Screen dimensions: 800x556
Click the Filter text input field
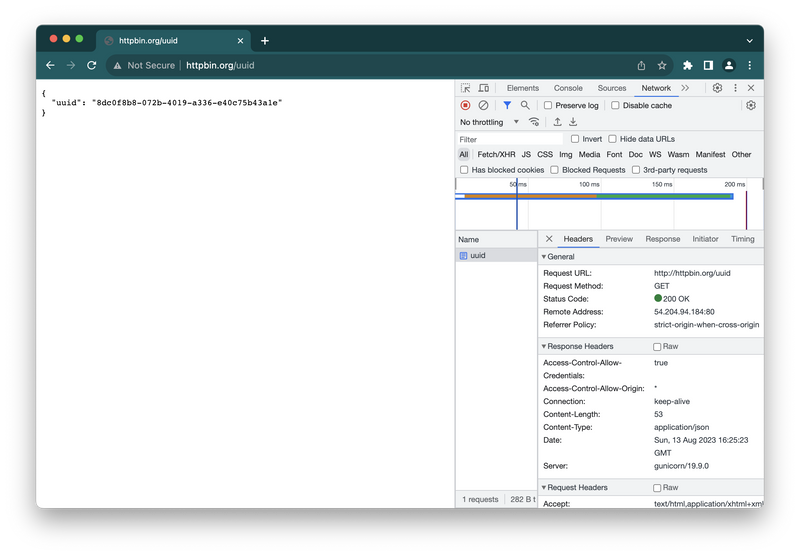[x=510, y=139]
